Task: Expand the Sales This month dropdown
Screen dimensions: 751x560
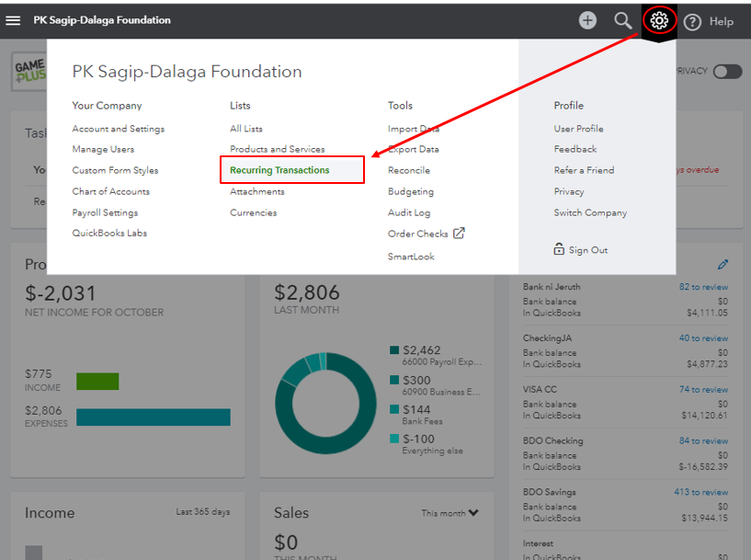Action: pyautogui.click(x=450, y=513)
